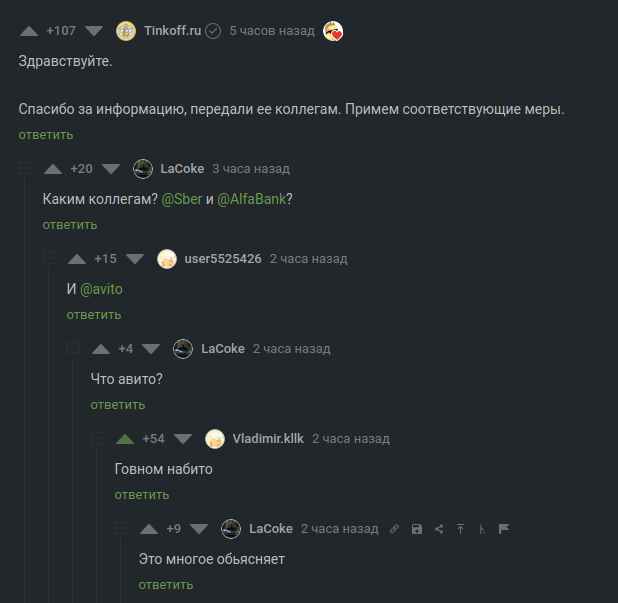Downvote the Tinkoff.ru comment
This screenshot has width=618, height=603.
pos(94,31)
